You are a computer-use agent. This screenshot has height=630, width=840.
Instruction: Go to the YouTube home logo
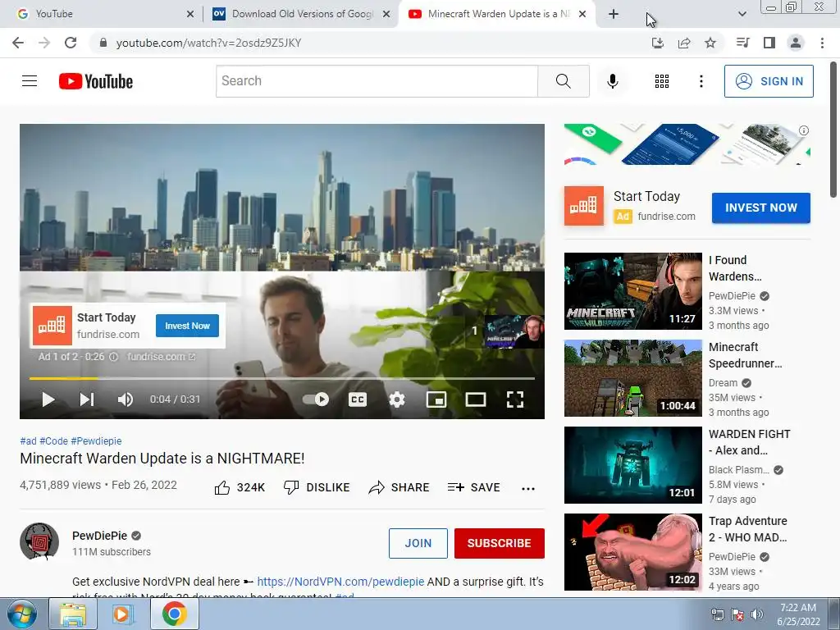coord(96,81)
